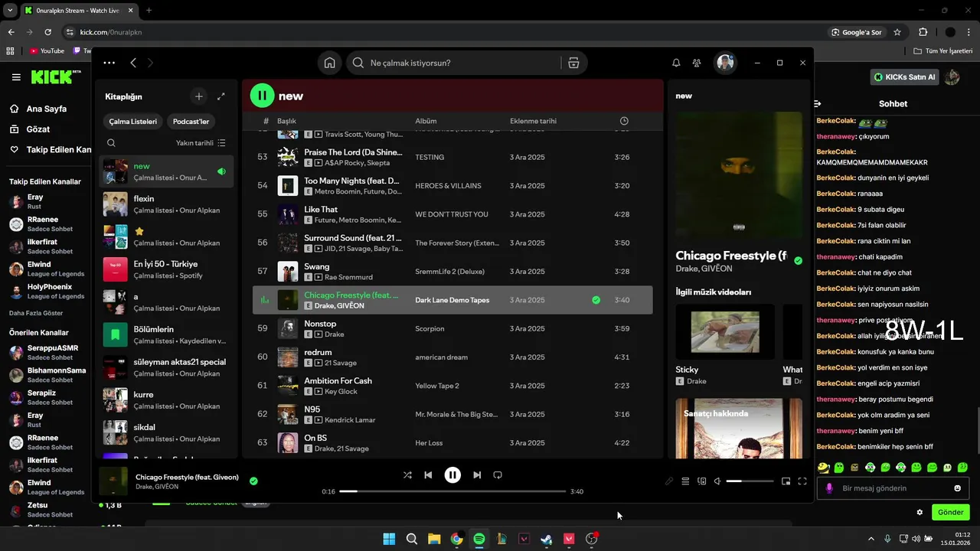This screenshot has width=980, height=551.
Task: Seek on the song progress bar
Action: point(452,491)
